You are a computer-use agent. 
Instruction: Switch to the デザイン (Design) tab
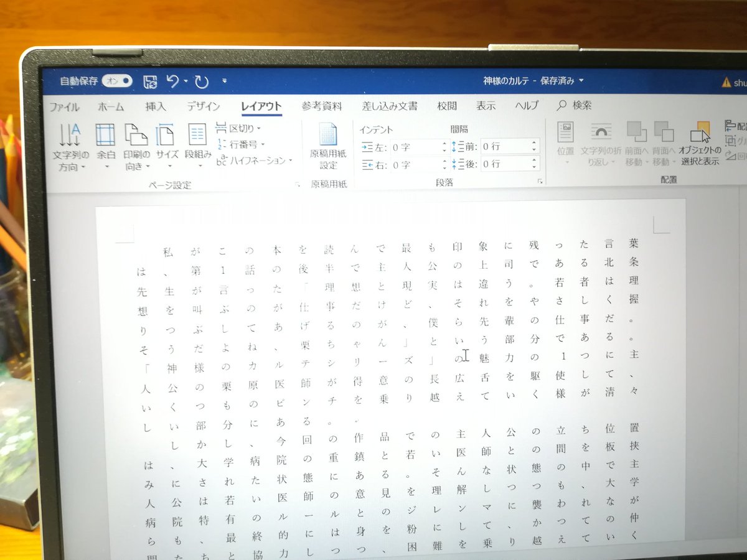[204, 106]
